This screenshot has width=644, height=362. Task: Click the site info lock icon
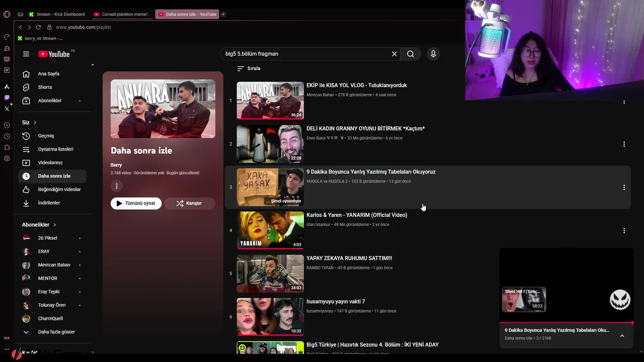pos(49,27)
